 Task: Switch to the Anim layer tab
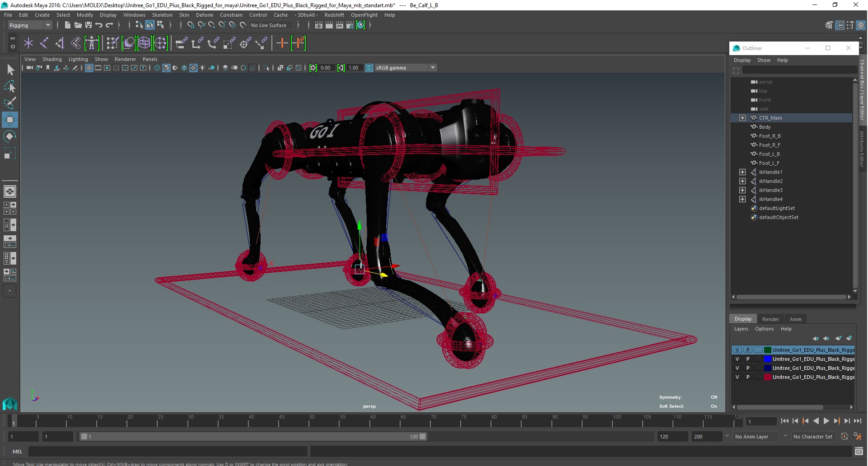click(795, 319)
